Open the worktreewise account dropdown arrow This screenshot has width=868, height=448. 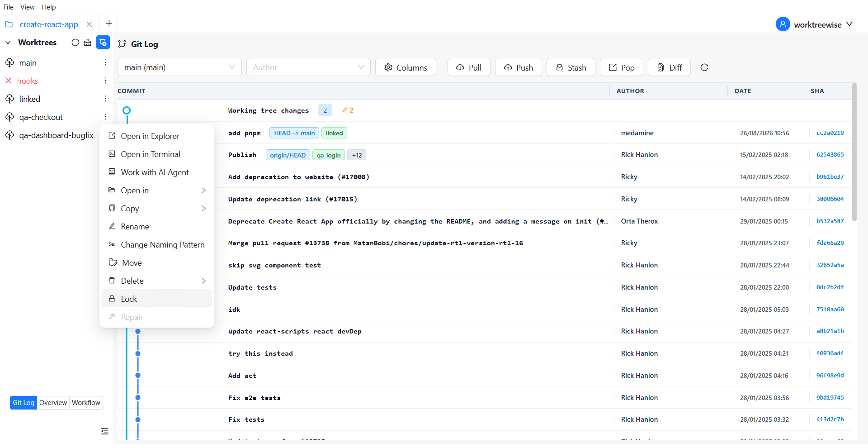(x=849, y=24)
